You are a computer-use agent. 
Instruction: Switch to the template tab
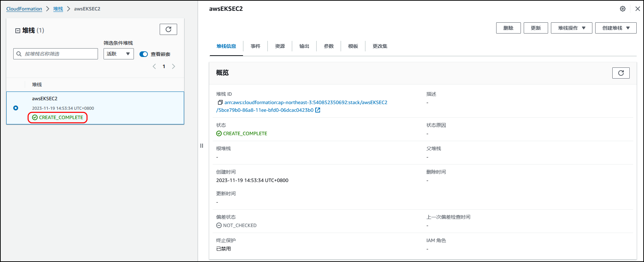[353, 46]
